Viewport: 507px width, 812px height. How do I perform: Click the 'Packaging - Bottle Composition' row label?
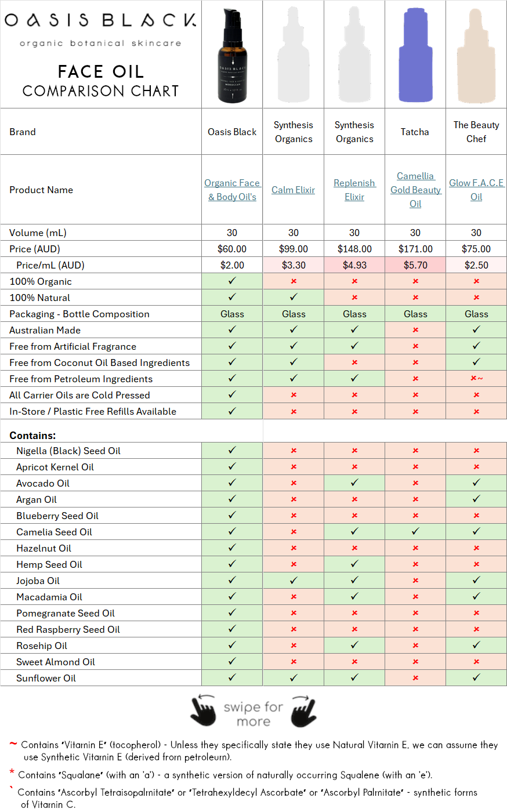(79, 314)
